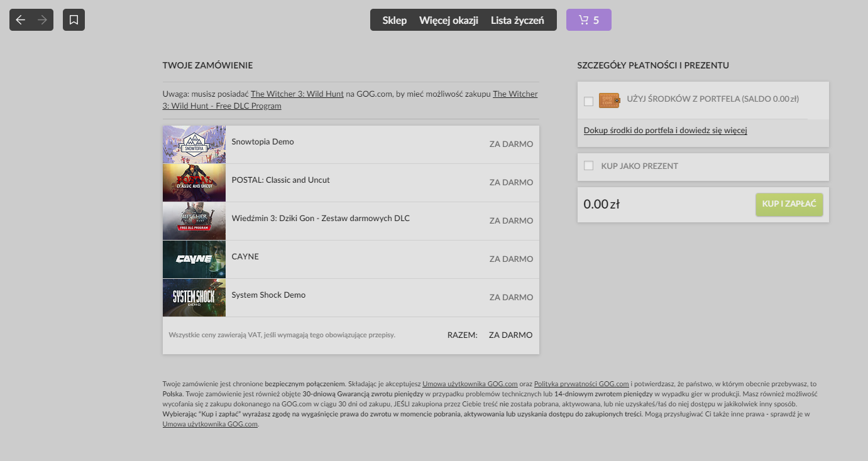Click the Witcher Free DLC Program thumbnail
Viewport: 868px width, 461px height.
point(194,221)
